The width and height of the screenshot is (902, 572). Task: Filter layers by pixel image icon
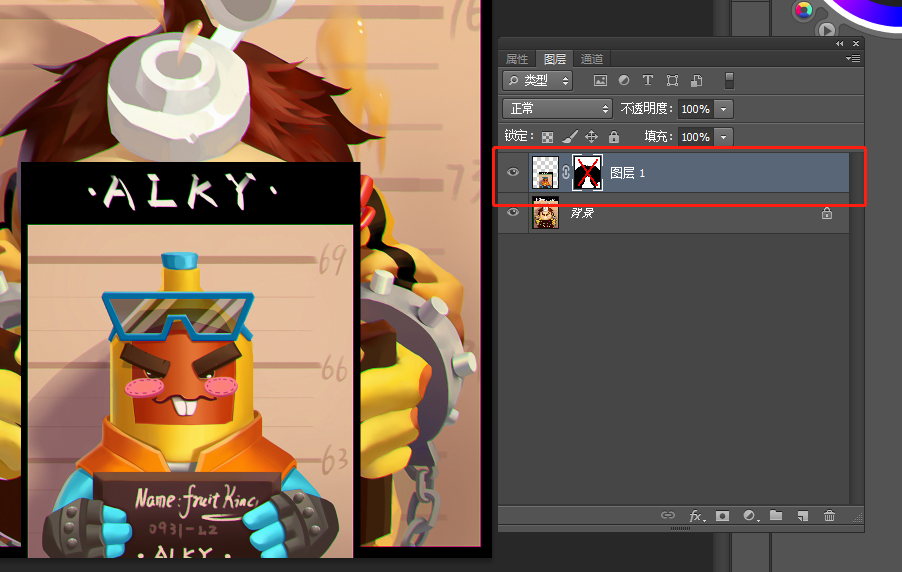(x=600, y=81)
